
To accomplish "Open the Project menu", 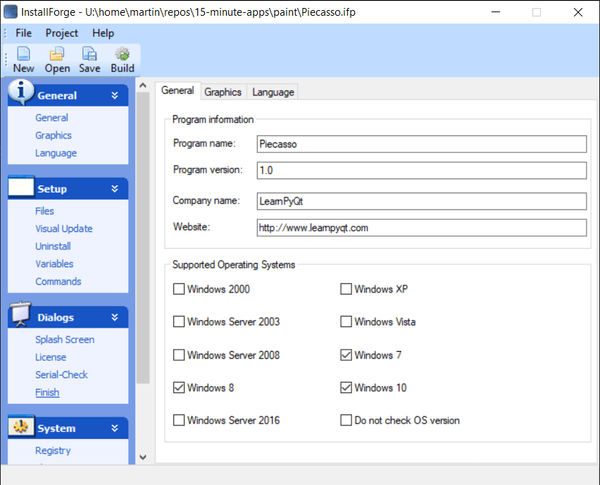I will coord(62,33).
